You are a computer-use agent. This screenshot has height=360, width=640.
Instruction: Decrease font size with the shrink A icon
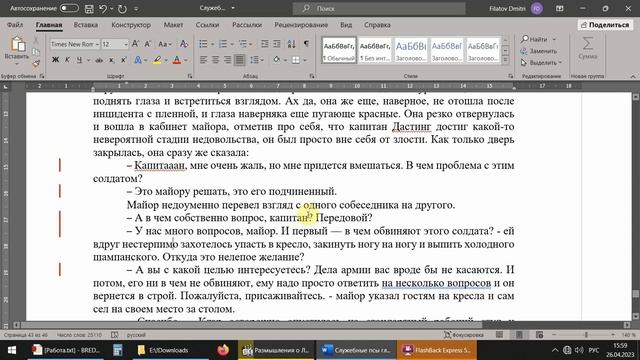point(148,44)
